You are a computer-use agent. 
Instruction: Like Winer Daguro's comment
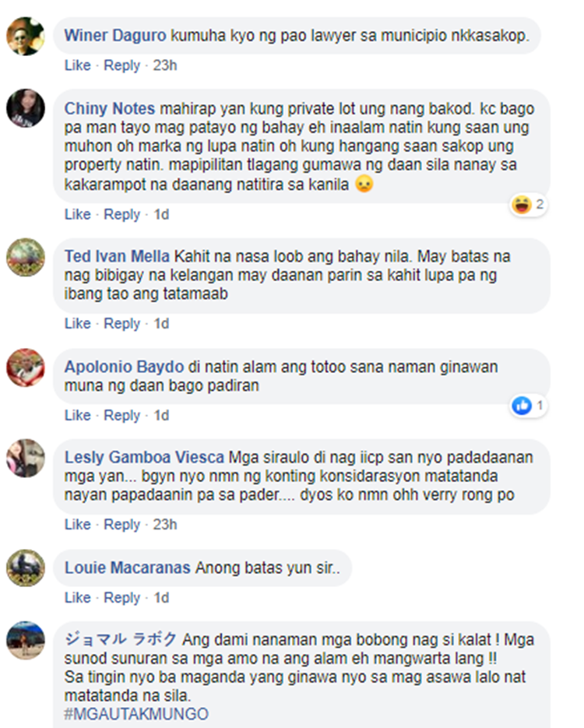78,65
